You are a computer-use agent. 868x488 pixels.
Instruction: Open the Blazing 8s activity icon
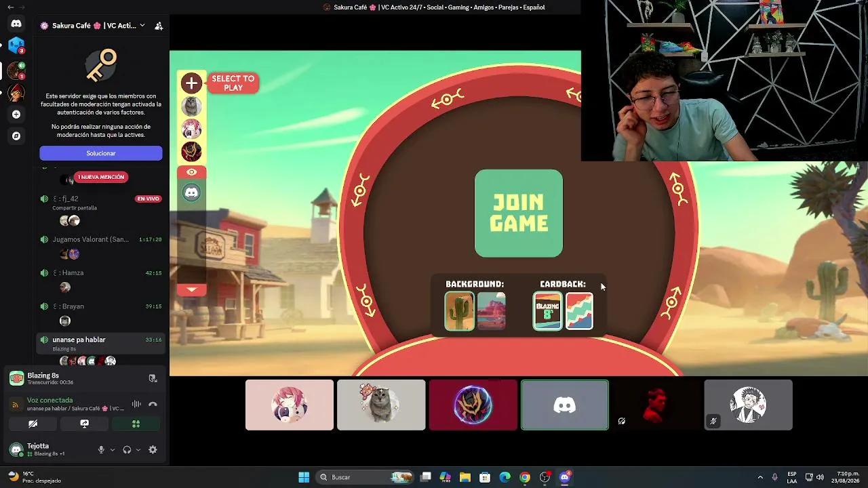pyautogui.click(x=16, y=378)
